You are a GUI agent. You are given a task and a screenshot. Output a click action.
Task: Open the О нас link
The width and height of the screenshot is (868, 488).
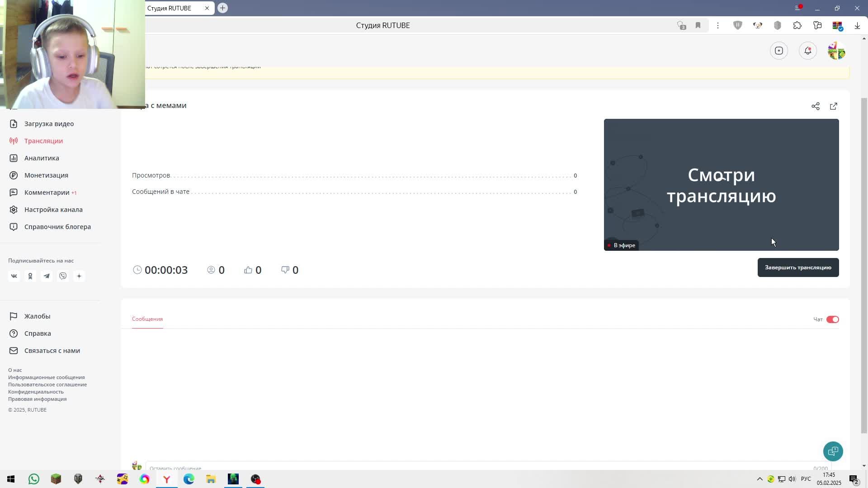[x=15, y=370]
